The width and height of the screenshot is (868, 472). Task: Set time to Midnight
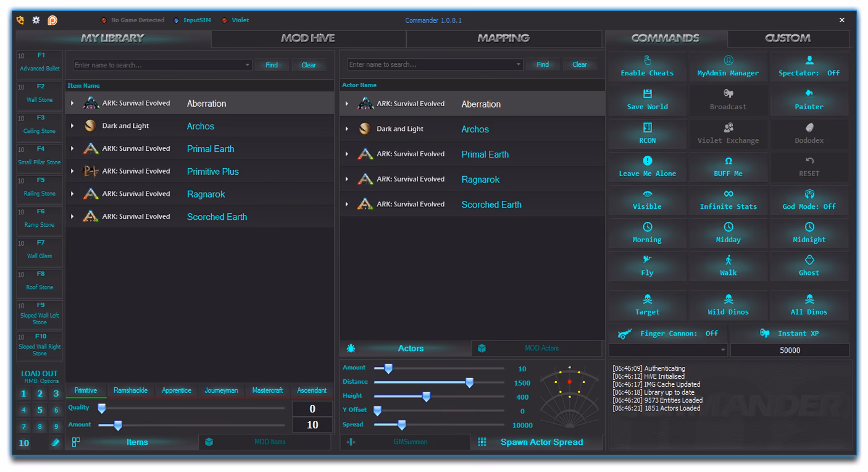coord(809,233)
